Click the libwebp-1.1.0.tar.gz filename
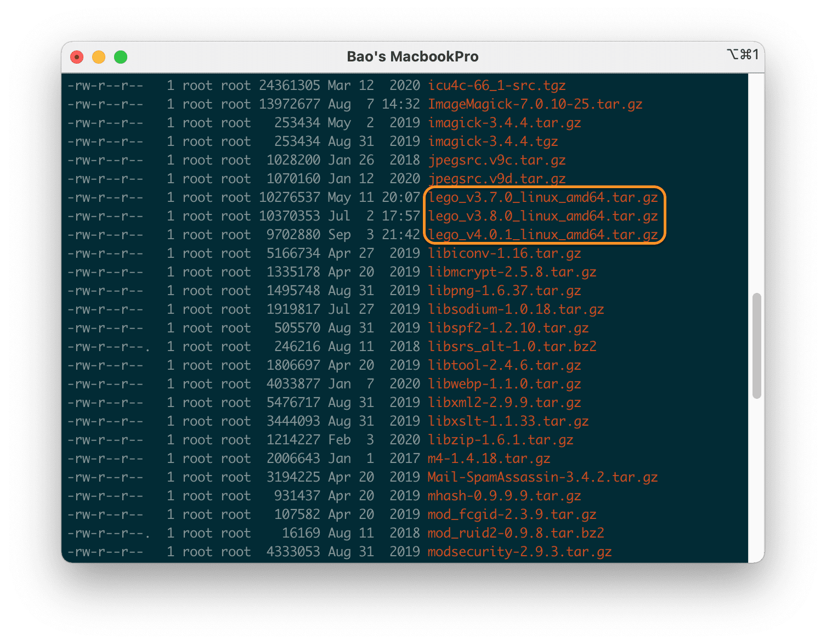This screenshot has height=644, width=826. [x=505, y=383]
